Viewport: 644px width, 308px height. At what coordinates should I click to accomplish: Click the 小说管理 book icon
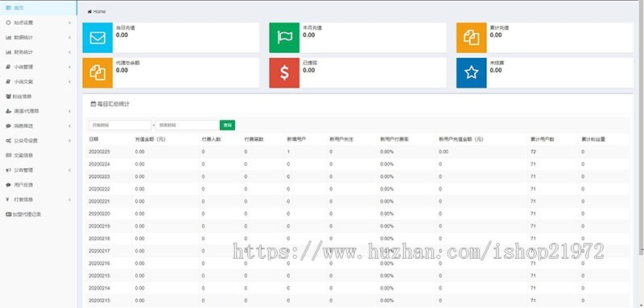9,67
